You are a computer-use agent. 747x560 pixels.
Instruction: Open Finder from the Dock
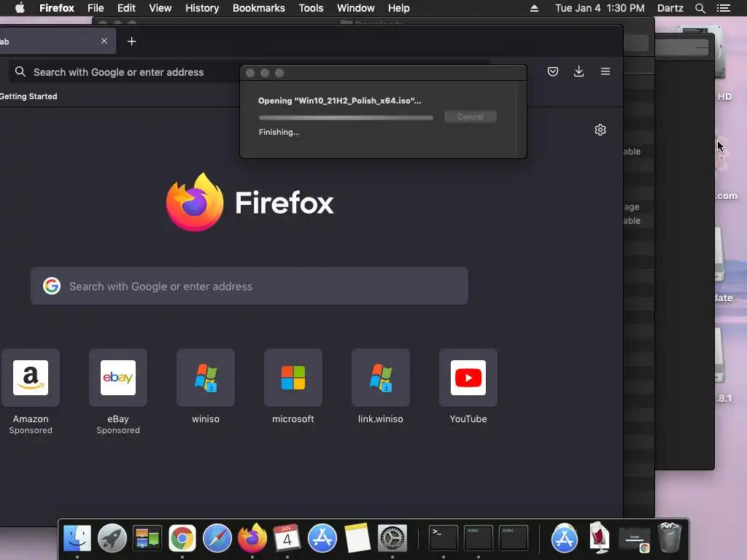(x=77, y=538)
